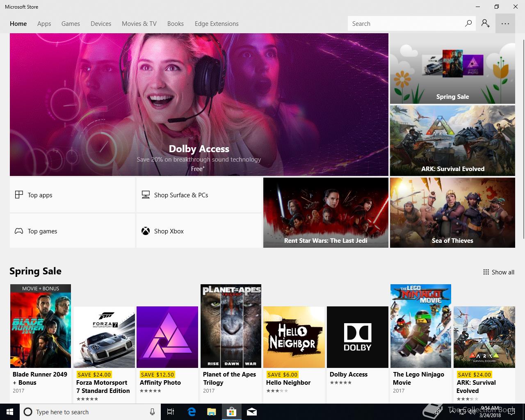Click the Hello Neighbor title text

click(288, 383)
